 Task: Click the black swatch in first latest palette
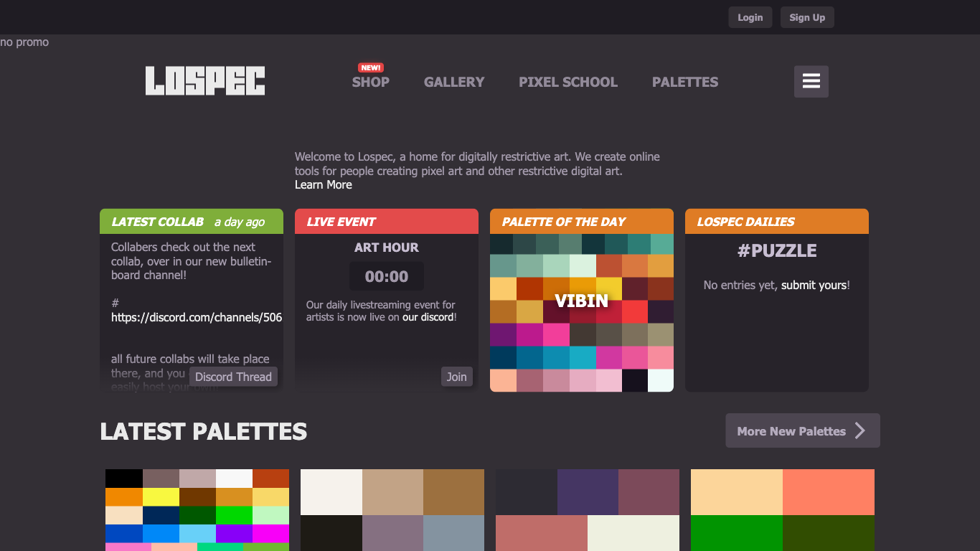click(124, 479)
